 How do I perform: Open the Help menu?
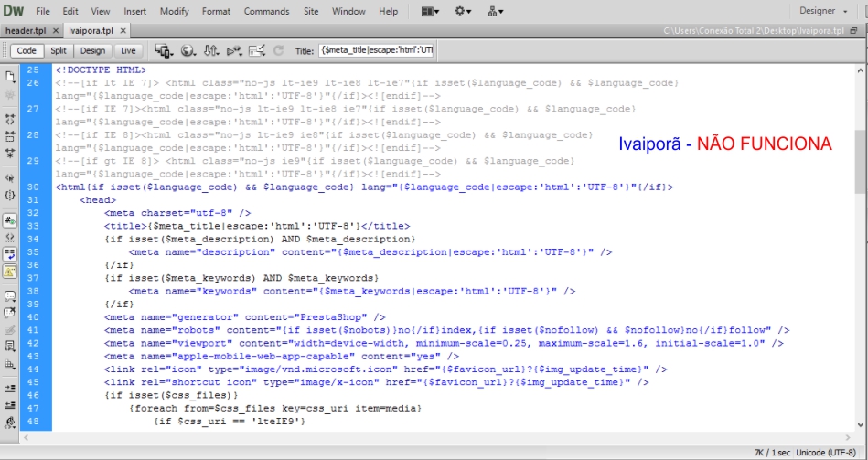(388, 11)
